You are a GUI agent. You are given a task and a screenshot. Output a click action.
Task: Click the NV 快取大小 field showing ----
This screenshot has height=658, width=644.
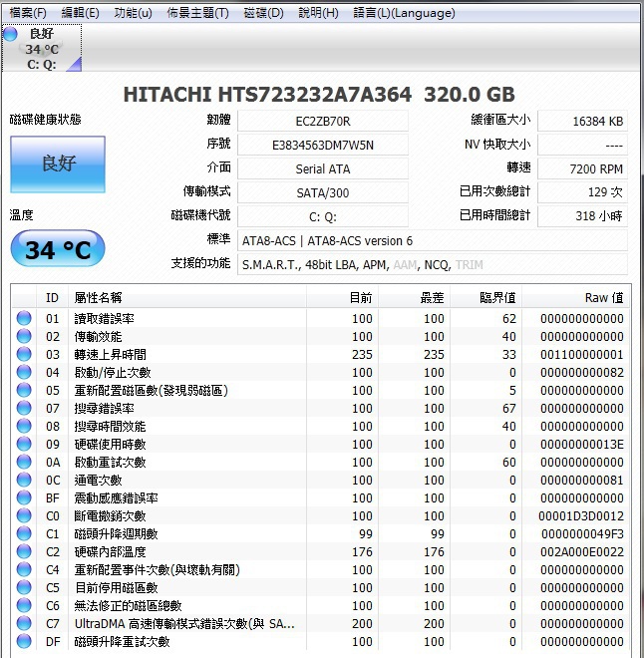(583, 145)
